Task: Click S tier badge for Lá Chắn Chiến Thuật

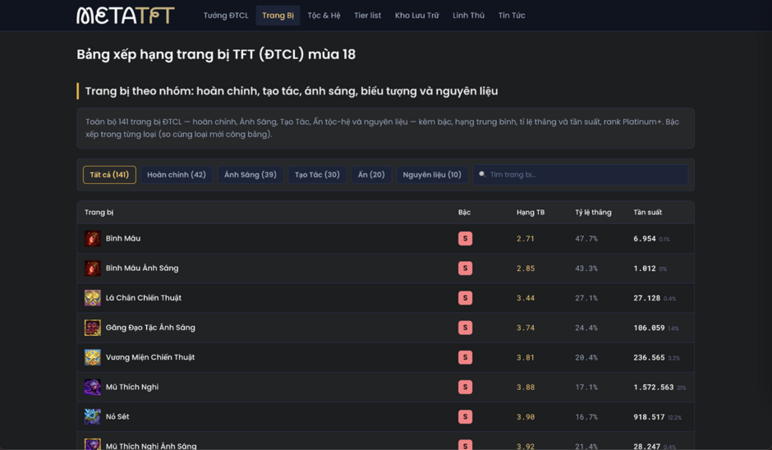Action: point(465,298)
